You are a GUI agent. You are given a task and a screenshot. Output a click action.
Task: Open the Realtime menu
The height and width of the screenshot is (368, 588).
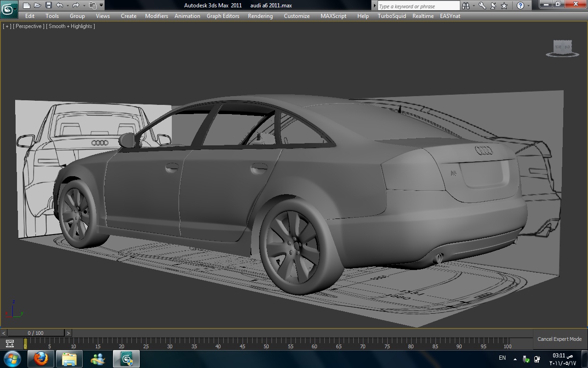(x=423, y=16)
